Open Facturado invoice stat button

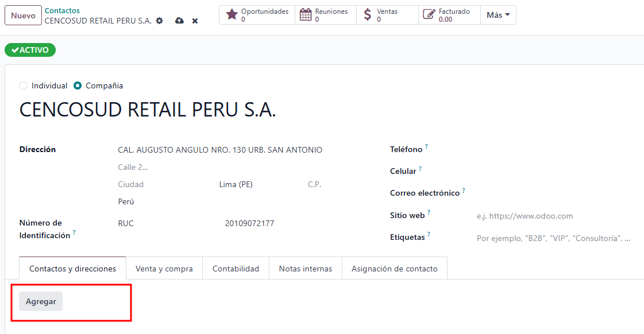coord(449,15)
